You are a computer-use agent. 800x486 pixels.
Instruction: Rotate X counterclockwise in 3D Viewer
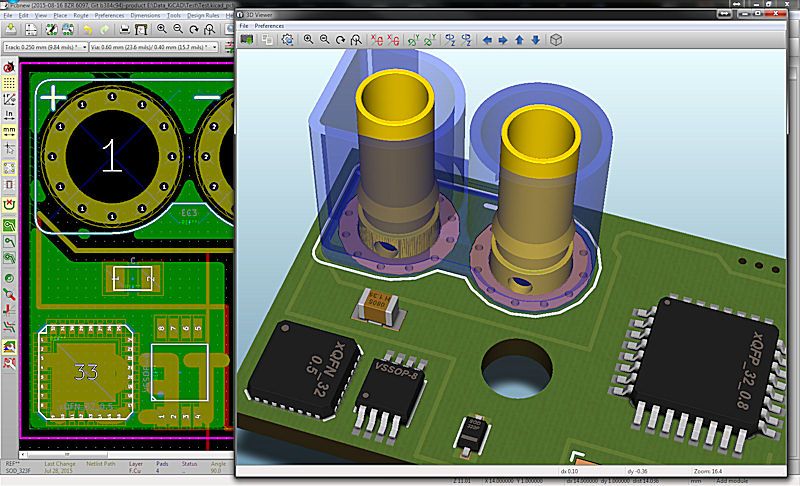pyautogui.click(x=393, y=40)
